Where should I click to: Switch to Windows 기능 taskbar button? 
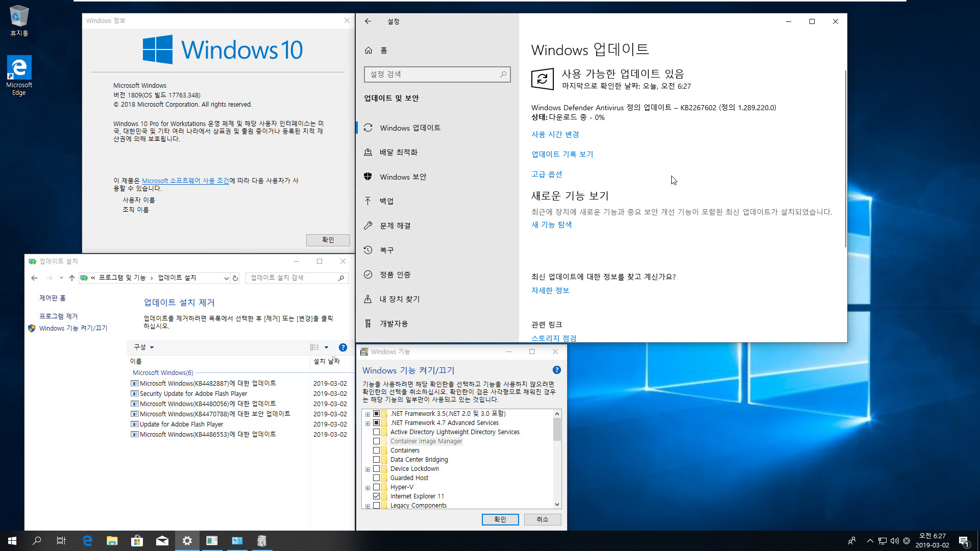(262, 541)
